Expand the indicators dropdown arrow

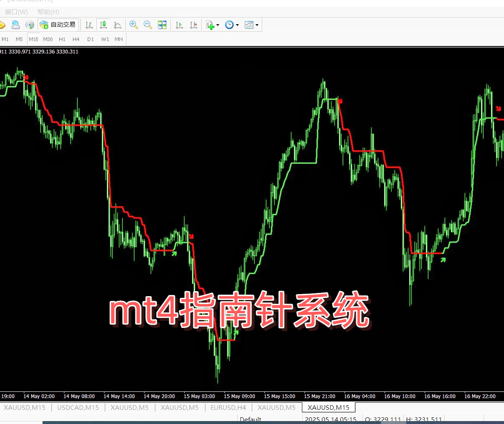[218, 25]
